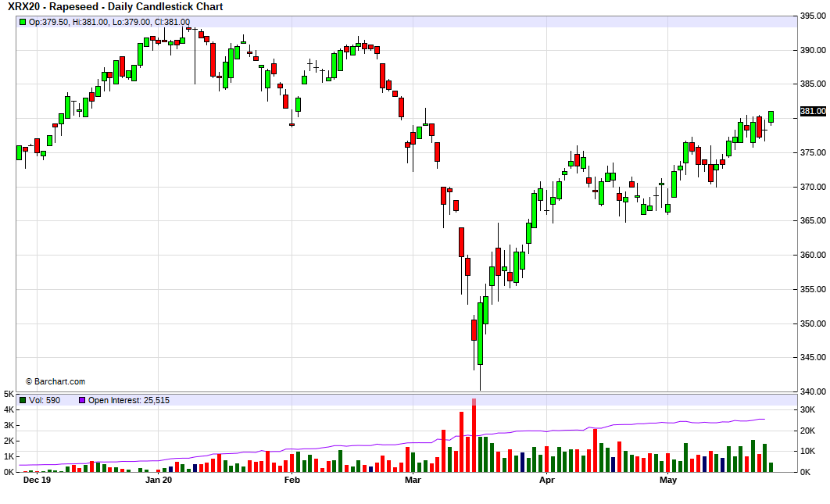Select the May date axis label
Image resolution: width=830 pixels, height=504 pixels.
(x=667, y=481)
